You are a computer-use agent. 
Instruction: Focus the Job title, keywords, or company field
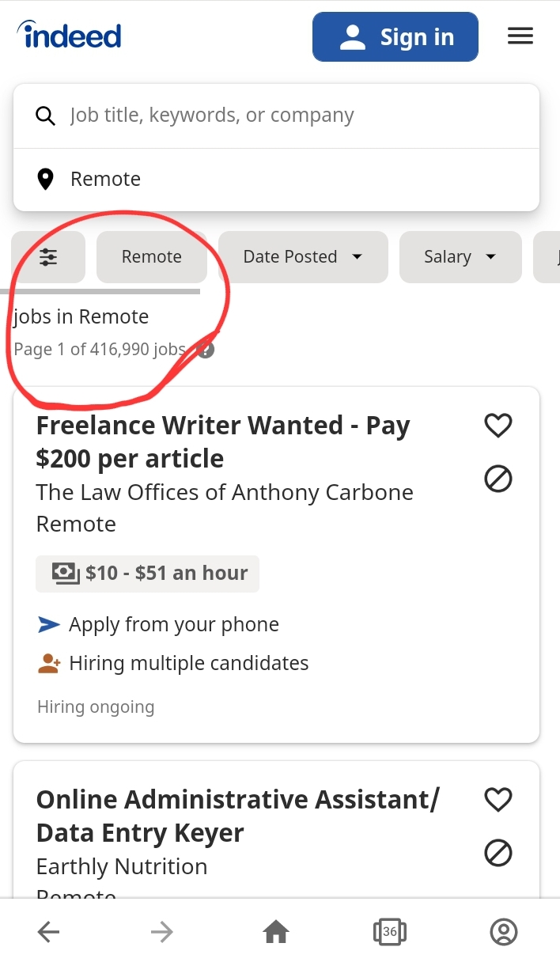tap(277, 116)
